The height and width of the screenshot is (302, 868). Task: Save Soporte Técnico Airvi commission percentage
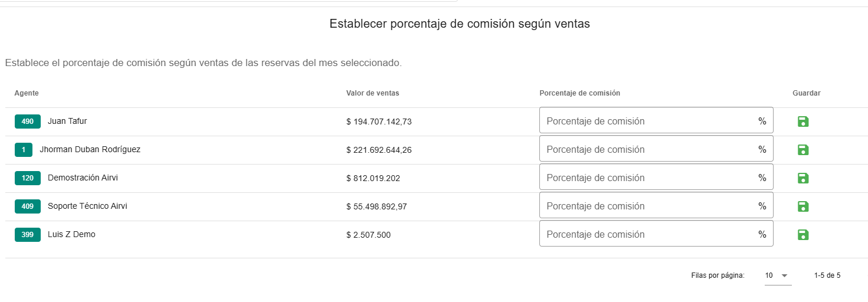[803, 206]
